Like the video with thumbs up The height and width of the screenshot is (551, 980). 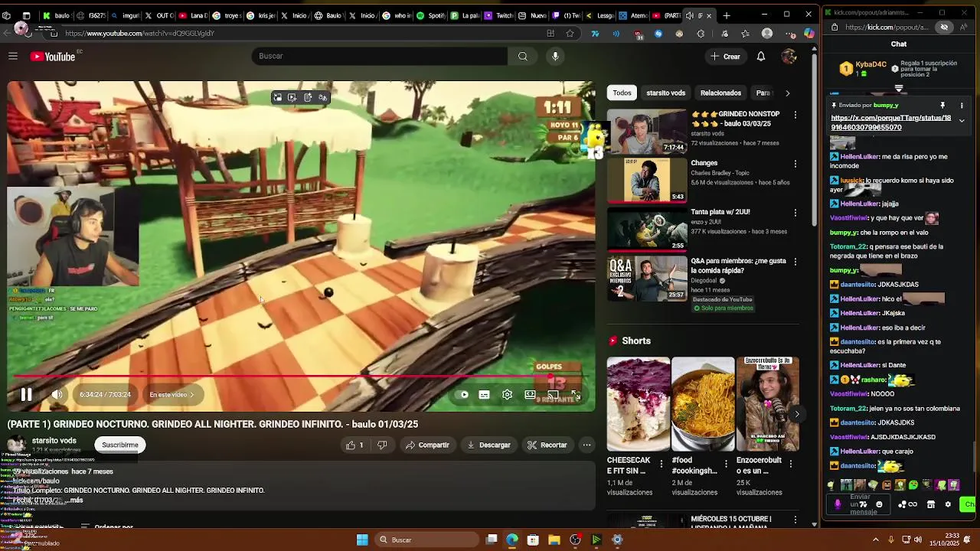tap(354, 445)
